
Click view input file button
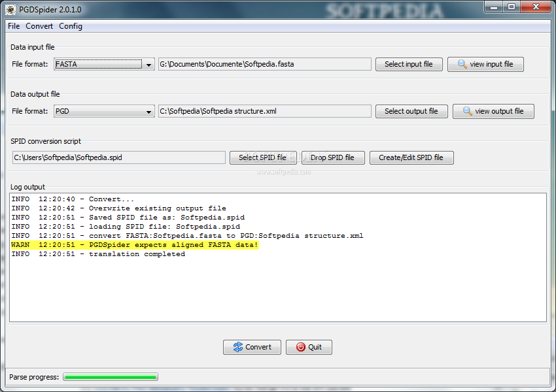click(485, 64)
